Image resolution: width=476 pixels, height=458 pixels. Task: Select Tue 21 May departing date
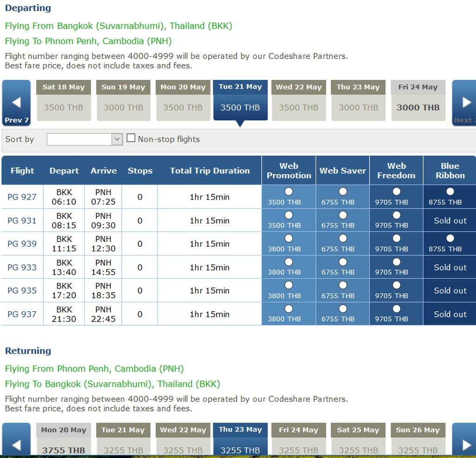coord(240,100)
